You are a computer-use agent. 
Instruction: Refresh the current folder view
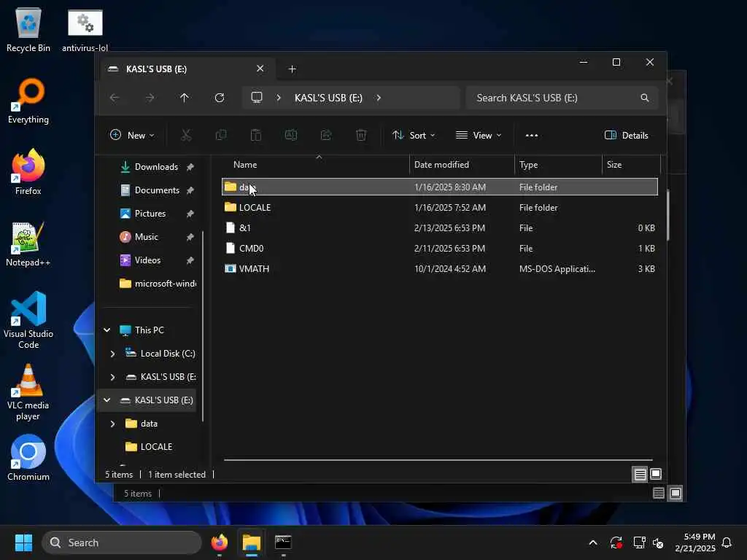(x=220, y=98)
